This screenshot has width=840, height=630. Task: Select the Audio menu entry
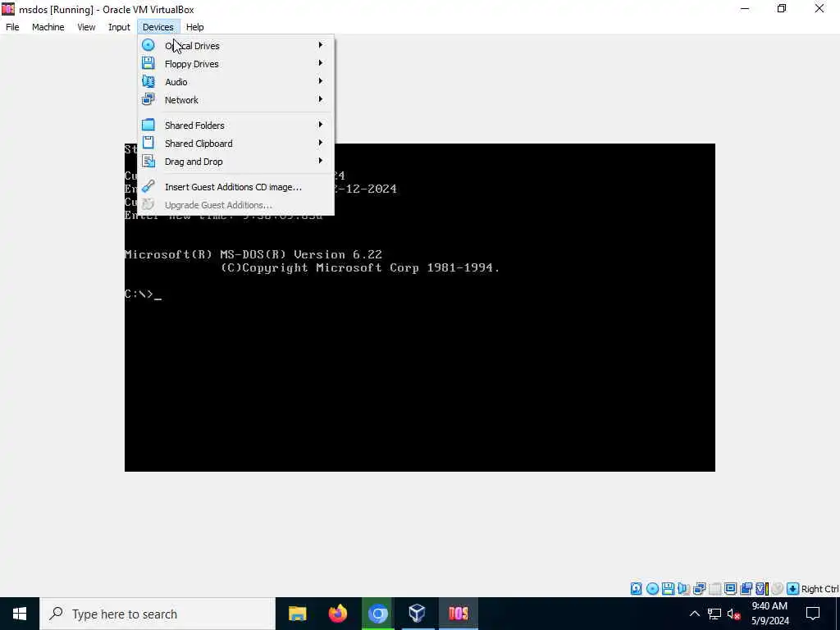[x=235, y=82]
